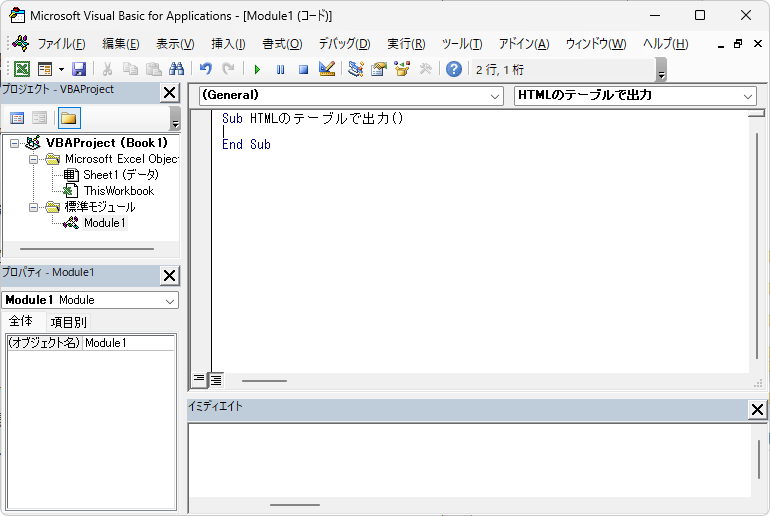Image resolution: width=770 pixels, height=516 pixels.
Task: Collapse the 標準モジュール folder
Action: (33, 207)
